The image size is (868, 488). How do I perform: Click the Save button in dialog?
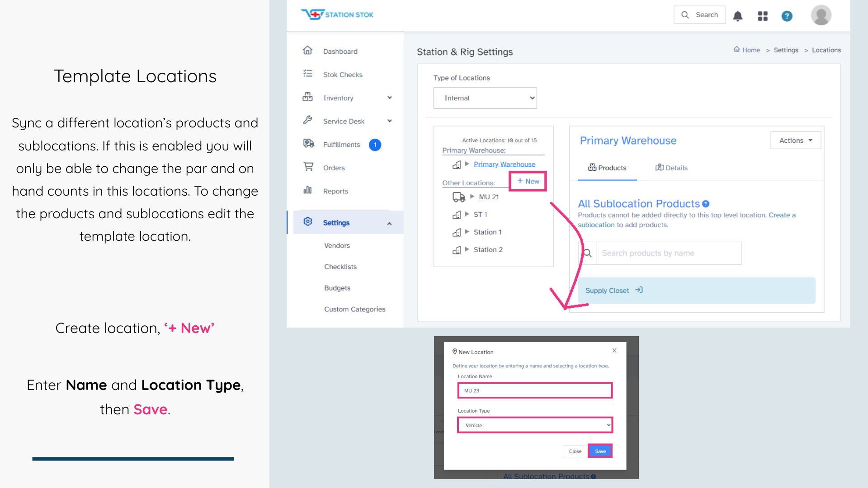click(600, 451)
